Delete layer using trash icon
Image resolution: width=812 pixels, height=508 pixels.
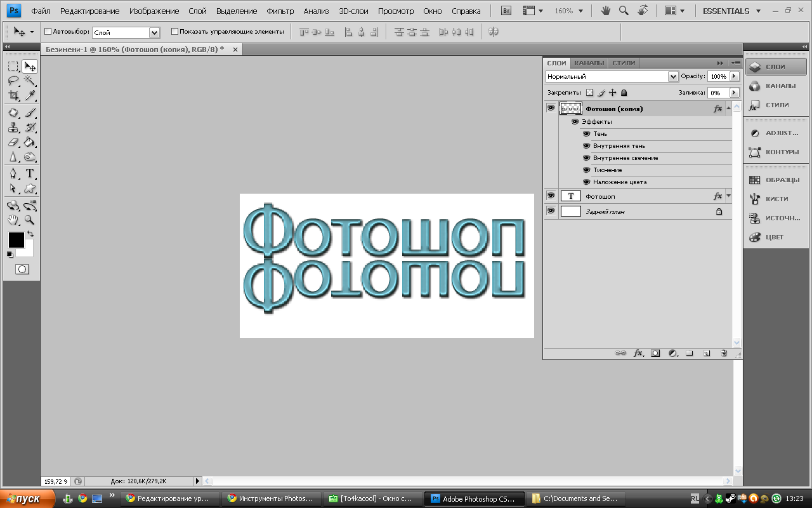(x=723, y=353)
